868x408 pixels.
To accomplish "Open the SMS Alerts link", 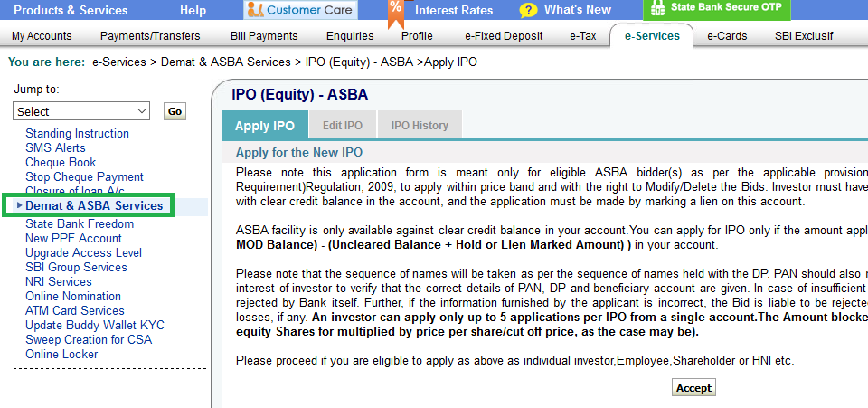I will pyautogui.click(x=55, y=147).
